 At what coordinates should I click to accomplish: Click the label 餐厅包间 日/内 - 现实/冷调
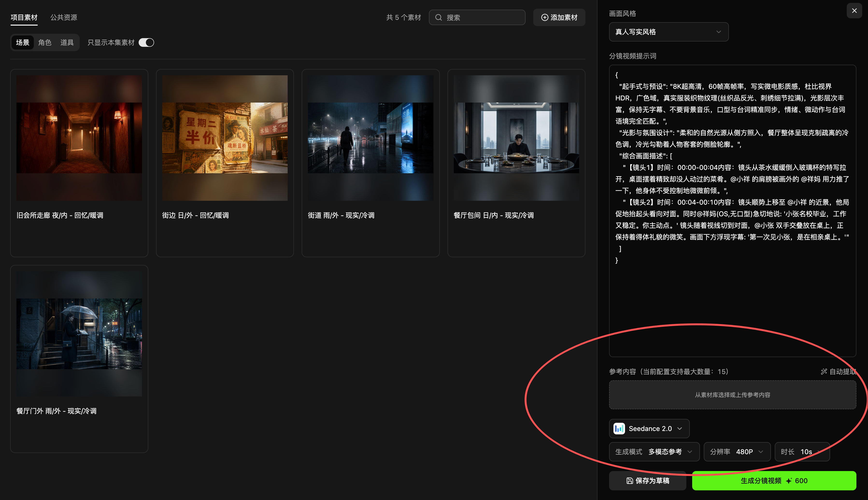(x=493, y=215)
